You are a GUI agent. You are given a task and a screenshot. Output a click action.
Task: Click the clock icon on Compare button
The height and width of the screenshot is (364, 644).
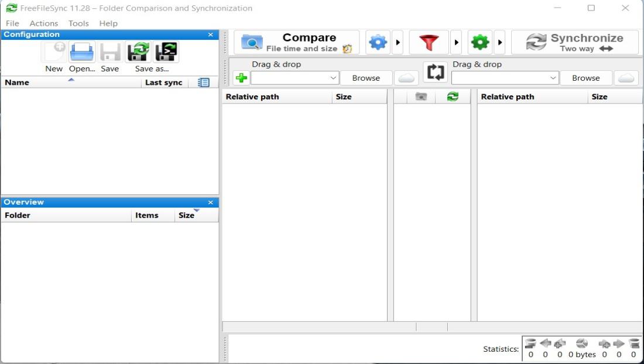point(347,49)
